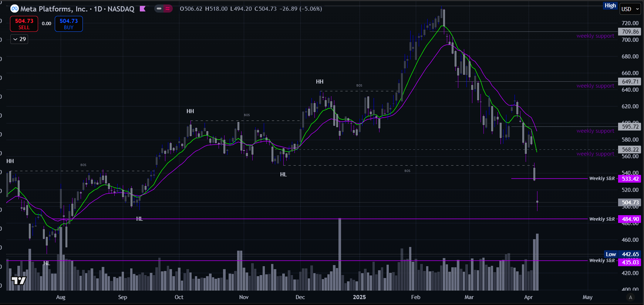The image size is (644, 305).
Task: Click the 649.71 price label
Action: click(630, 82)
